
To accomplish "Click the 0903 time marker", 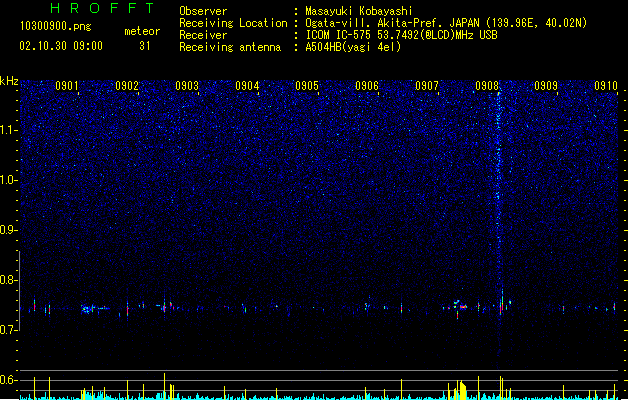I will pos(187,86).
